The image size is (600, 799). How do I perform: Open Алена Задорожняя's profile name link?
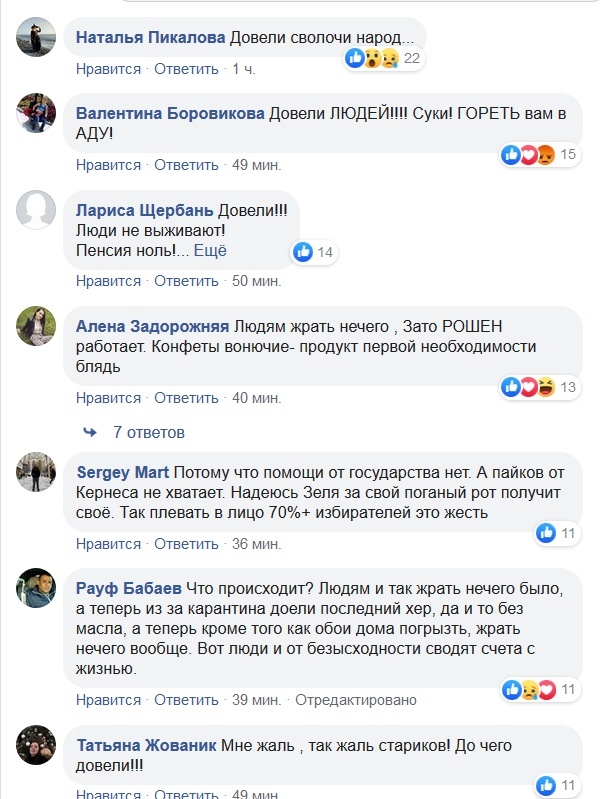click(x=151, y=326)
